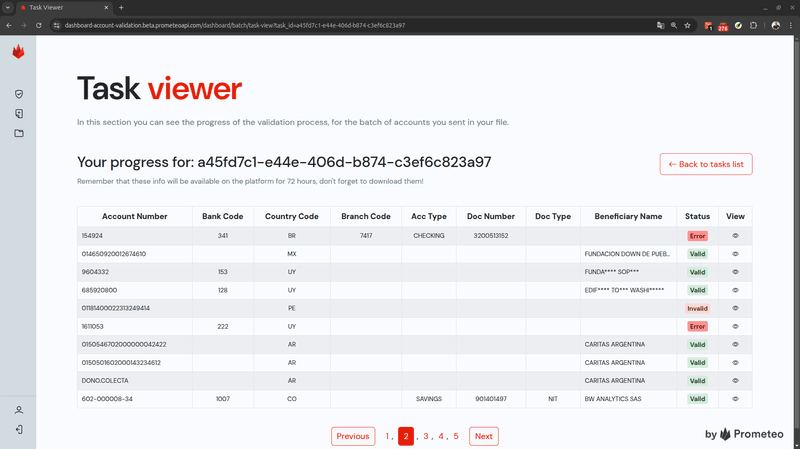Click the Next page button
800x449 pixels.
[x=483, y=436]
